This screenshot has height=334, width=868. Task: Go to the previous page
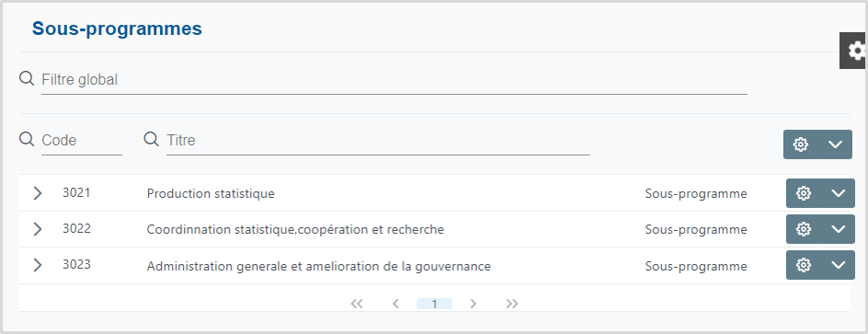395,304
